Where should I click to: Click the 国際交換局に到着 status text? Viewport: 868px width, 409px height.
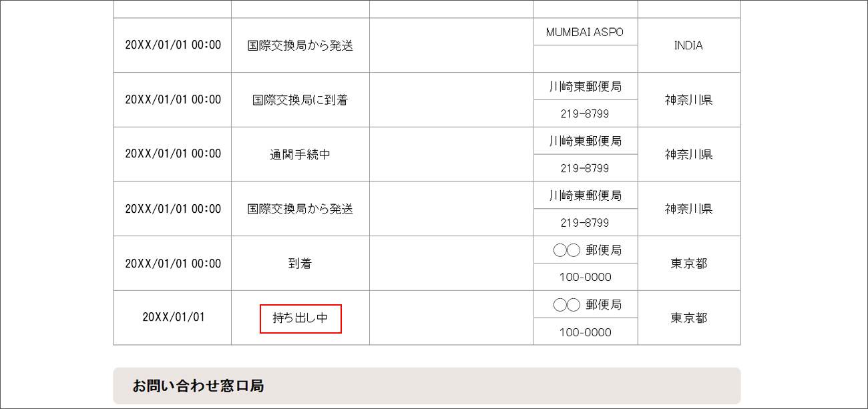pos(300,100)
